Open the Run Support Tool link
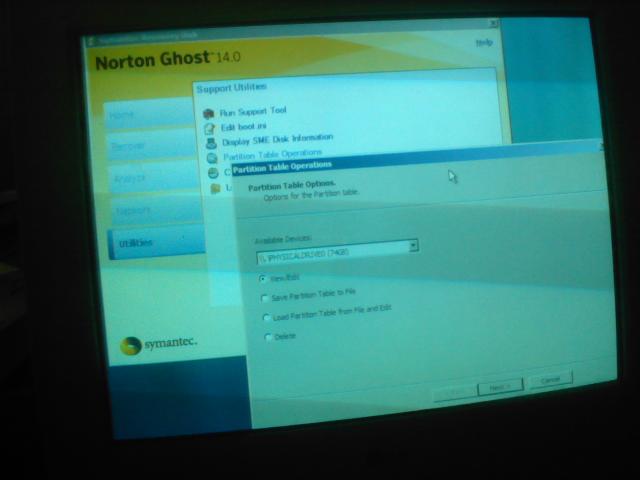The height and width of the screenshot is (480, 640). 253,111
